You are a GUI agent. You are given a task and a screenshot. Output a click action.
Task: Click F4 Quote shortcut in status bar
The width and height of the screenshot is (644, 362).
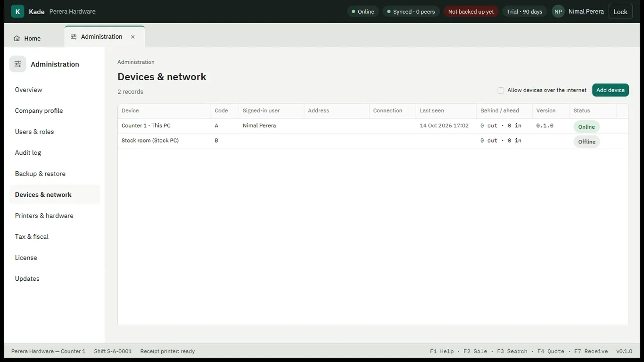coord(551,351)
